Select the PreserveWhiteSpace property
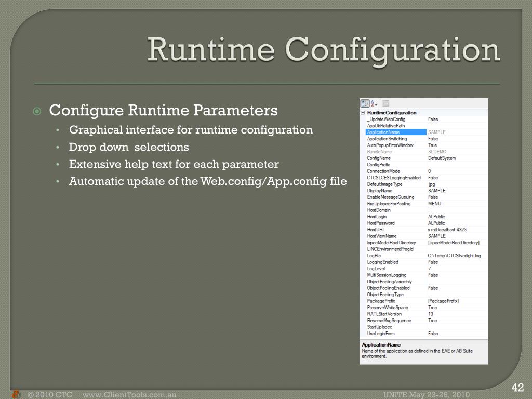The image size is (532, 399). coord(388,308)
